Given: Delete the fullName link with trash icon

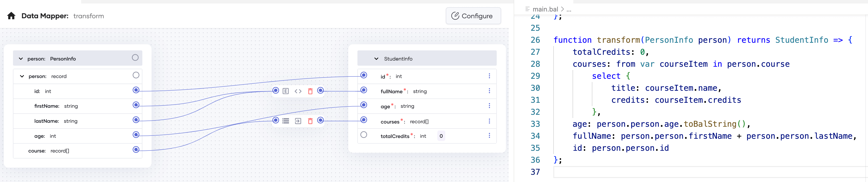Looking at the screenshot, I should click(310, 91).
